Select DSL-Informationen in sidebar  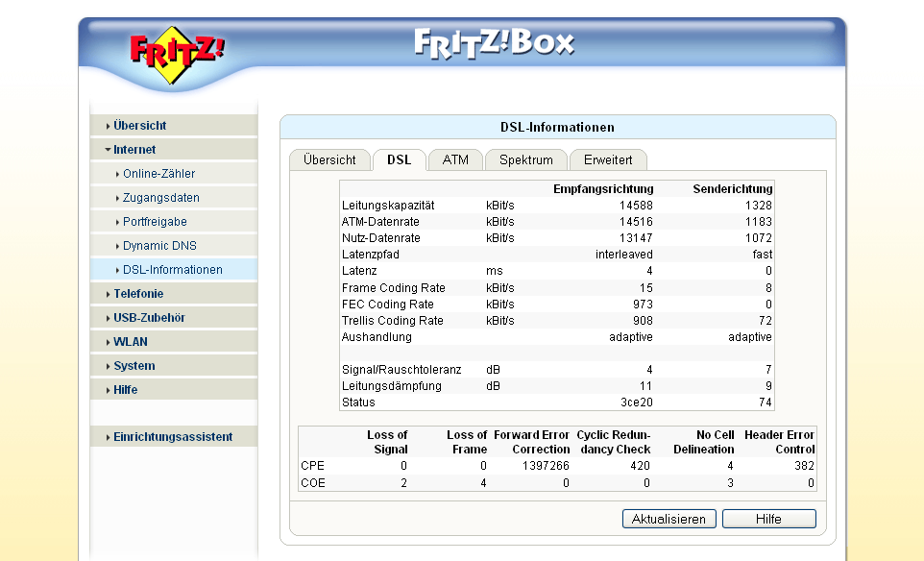173,270
